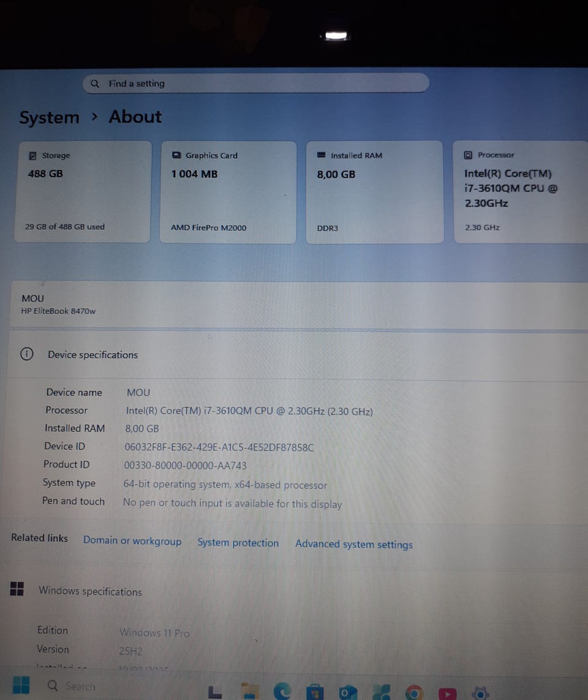Select the Processor value i7-3610QM text
This screenshot has height=700, width=588.
(x=249, y=411)
